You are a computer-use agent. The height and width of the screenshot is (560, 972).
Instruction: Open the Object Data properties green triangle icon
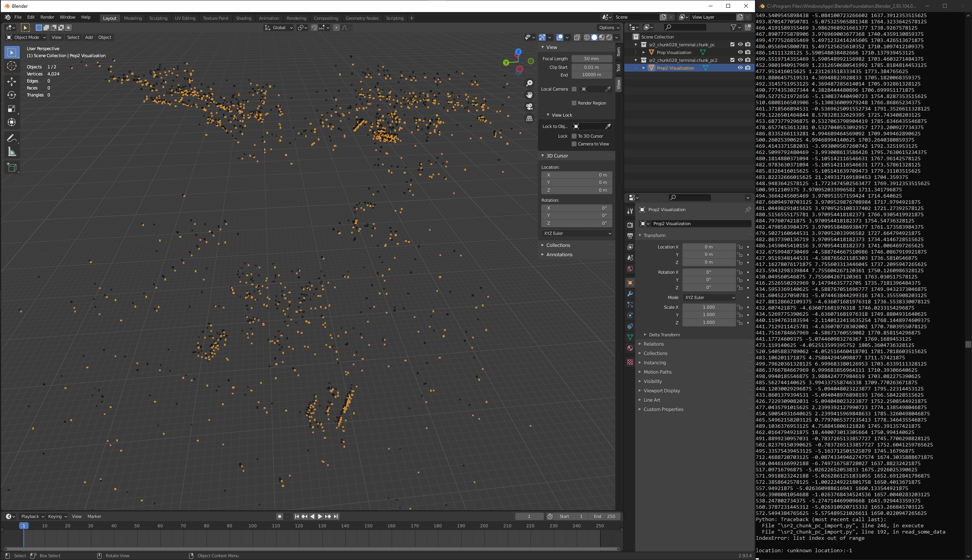click(x=630, y=337)
